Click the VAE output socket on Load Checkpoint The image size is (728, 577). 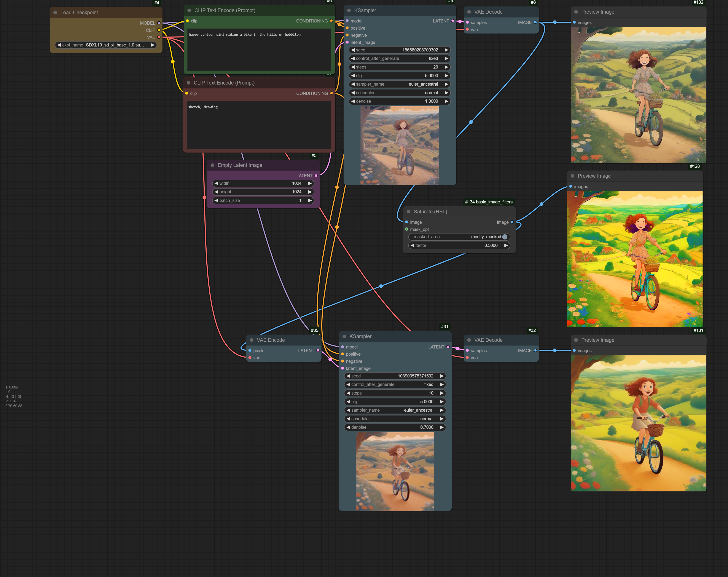159,37
